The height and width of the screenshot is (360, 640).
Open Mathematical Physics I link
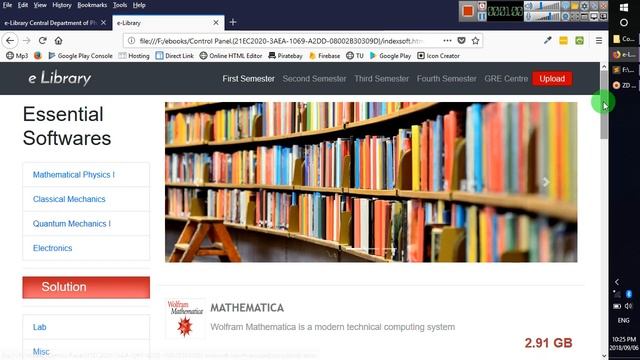pyautogui.click(x=73, y=175)
